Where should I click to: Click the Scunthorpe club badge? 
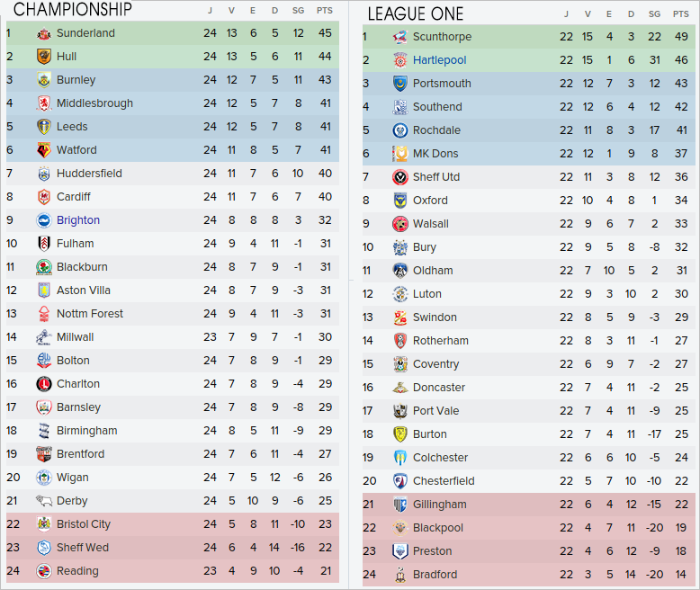point(400,37)
